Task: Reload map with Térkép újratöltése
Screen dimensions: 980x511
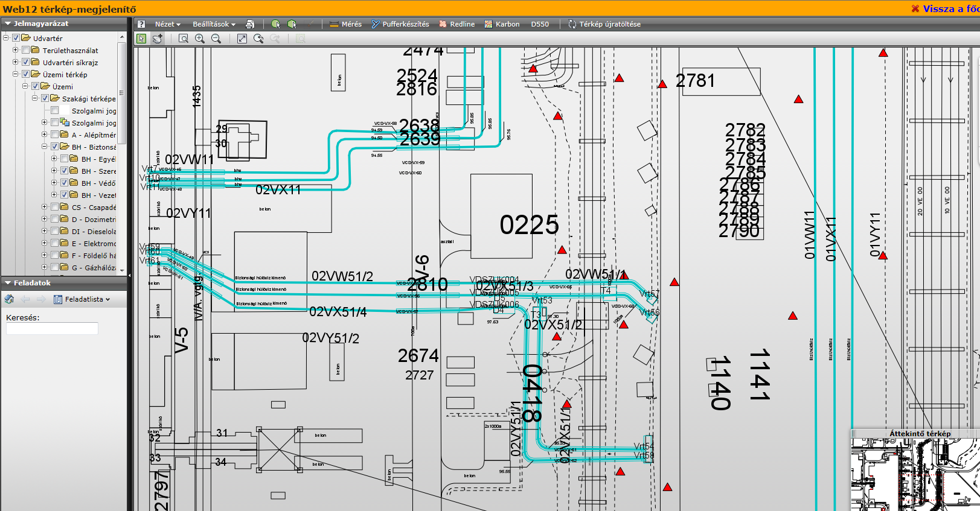Action: pyautogui.click(x=604, y=24)
